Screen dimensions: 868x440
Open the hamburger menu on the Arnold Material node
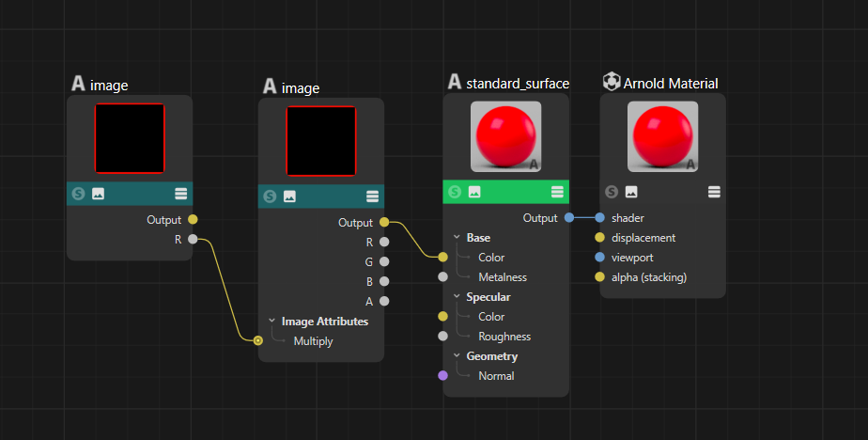pos(715,192)
